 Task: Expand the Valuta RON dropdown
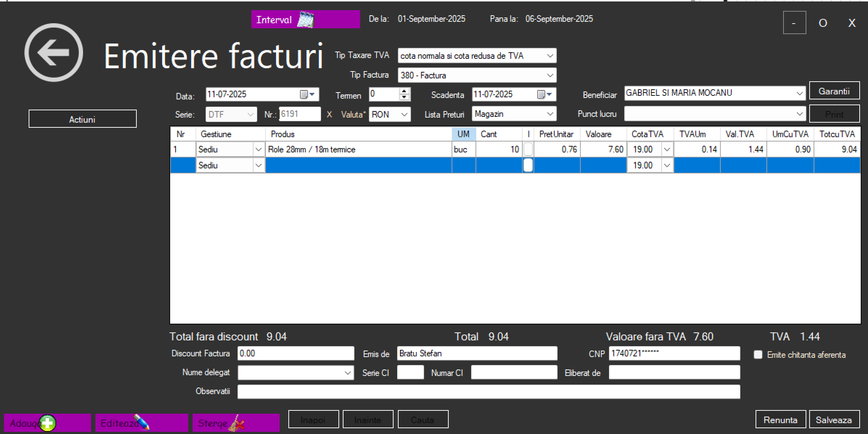tap(404, 115)
